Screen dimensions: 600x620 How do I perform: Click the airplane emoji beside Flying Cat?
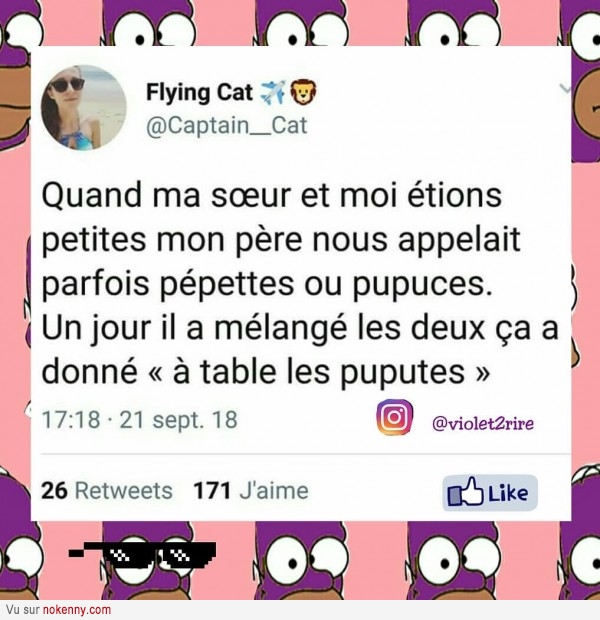click(273, 93)
